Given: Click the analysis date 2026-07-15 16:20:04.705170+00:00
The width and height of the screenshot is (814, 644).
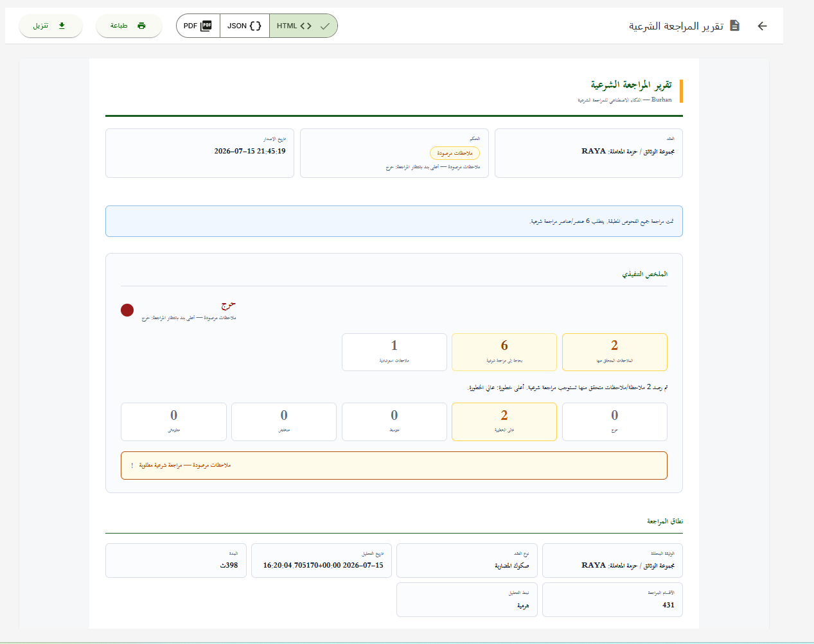Looking at the screenshot, I should (x=323, y=566).
